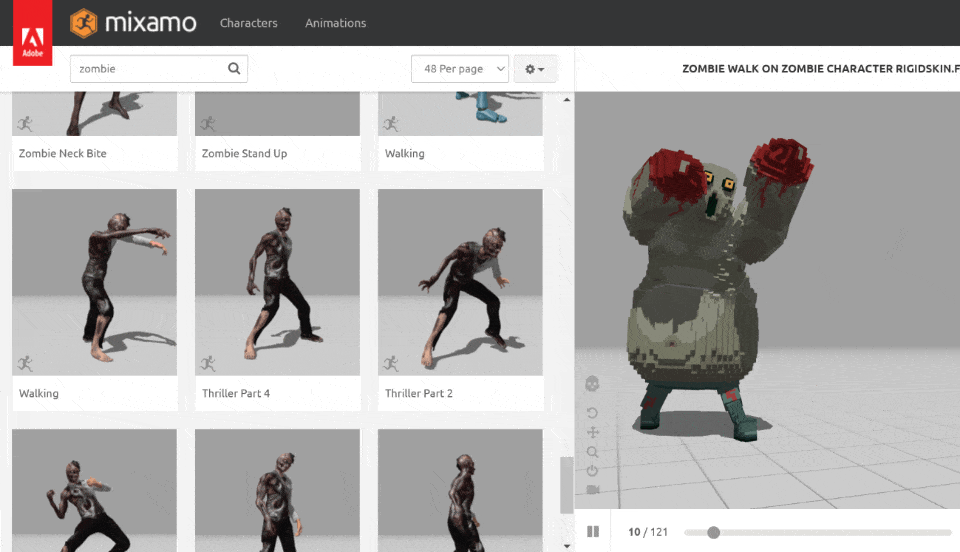The image size is (960, 552).
Task: Select the zoom magnifier icon in viewer
Action: [593, 452]
